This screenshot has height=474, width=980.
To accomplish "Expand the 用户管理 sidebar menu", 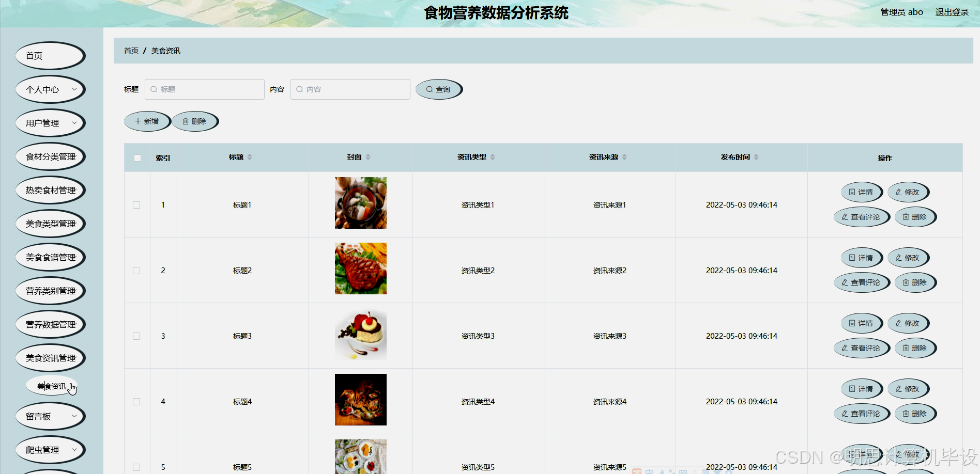I will point(50,123).
